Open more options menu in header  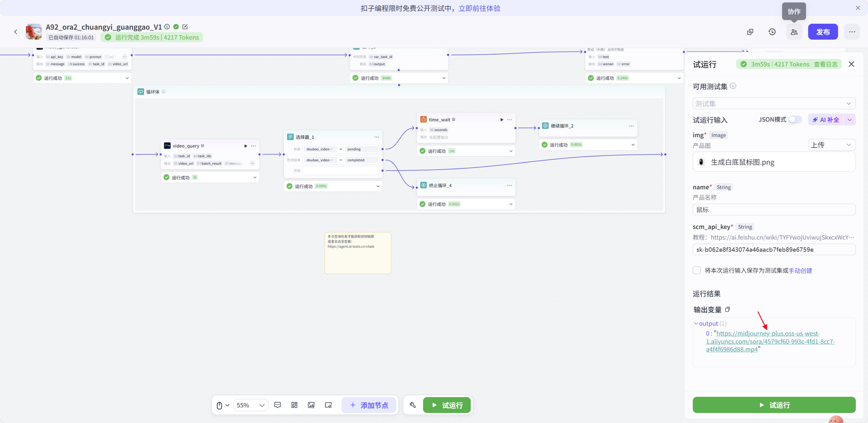click(852, 32)
